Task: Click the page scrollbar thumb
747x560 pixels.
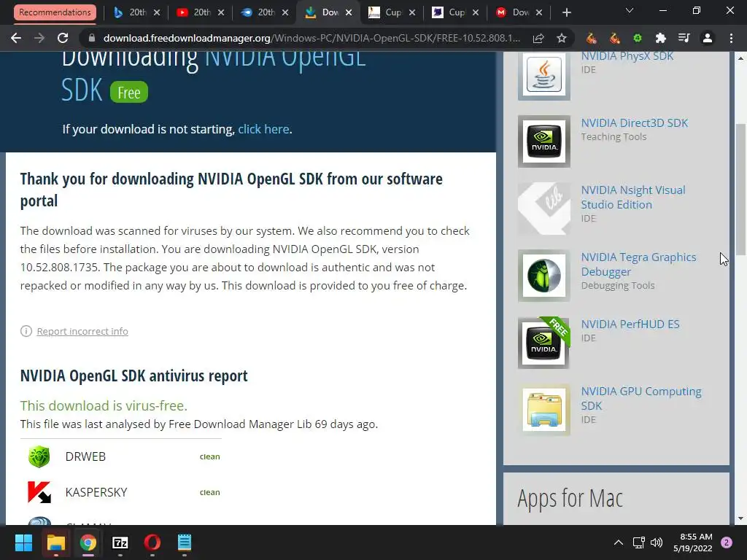Action: [740, 190]
